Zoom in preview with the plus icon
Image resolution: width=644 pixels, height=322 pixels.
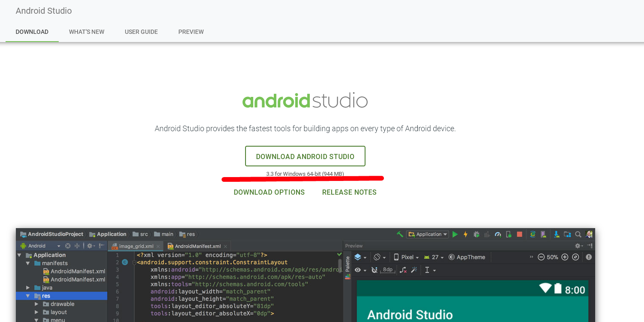click(565, 257)
